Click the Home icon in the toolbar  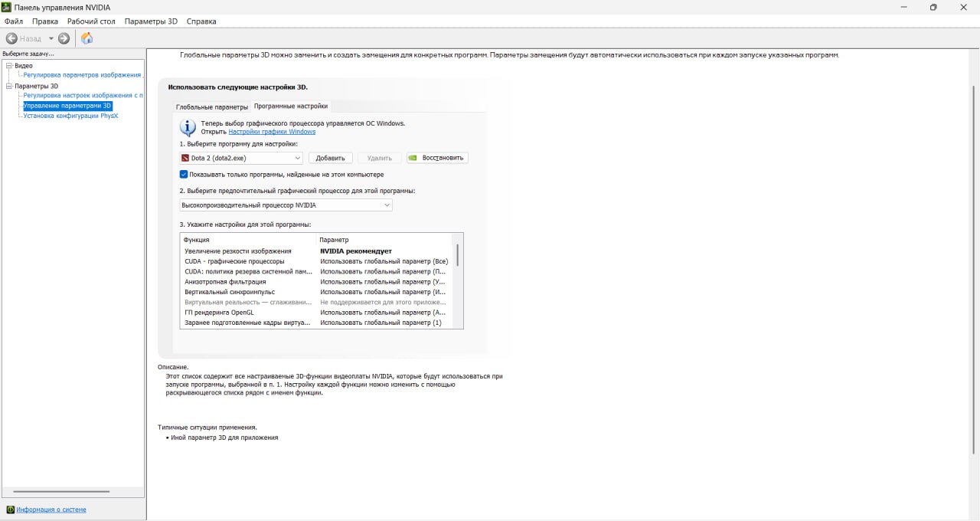pyautogui.click(x=87, y=38)
